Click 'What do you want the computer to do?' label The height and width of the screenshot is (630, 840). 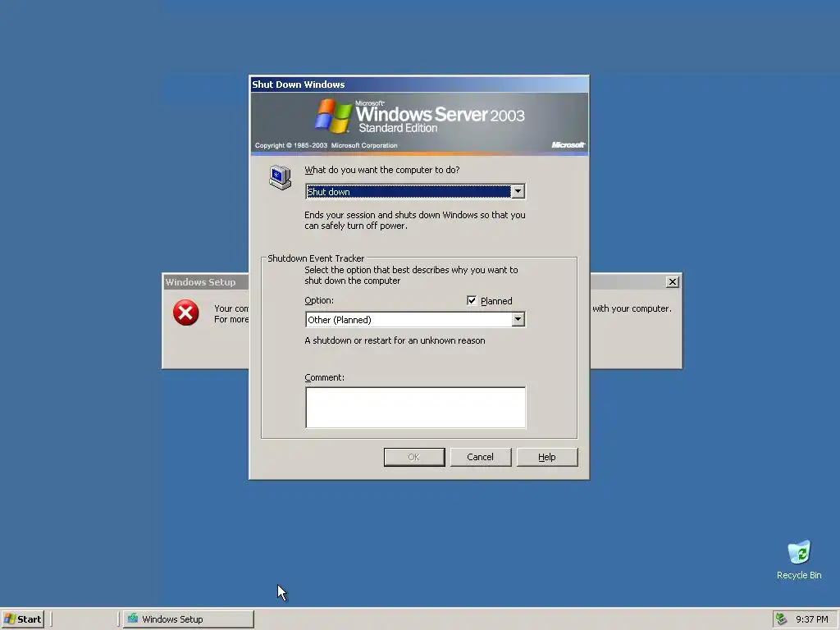382,170
